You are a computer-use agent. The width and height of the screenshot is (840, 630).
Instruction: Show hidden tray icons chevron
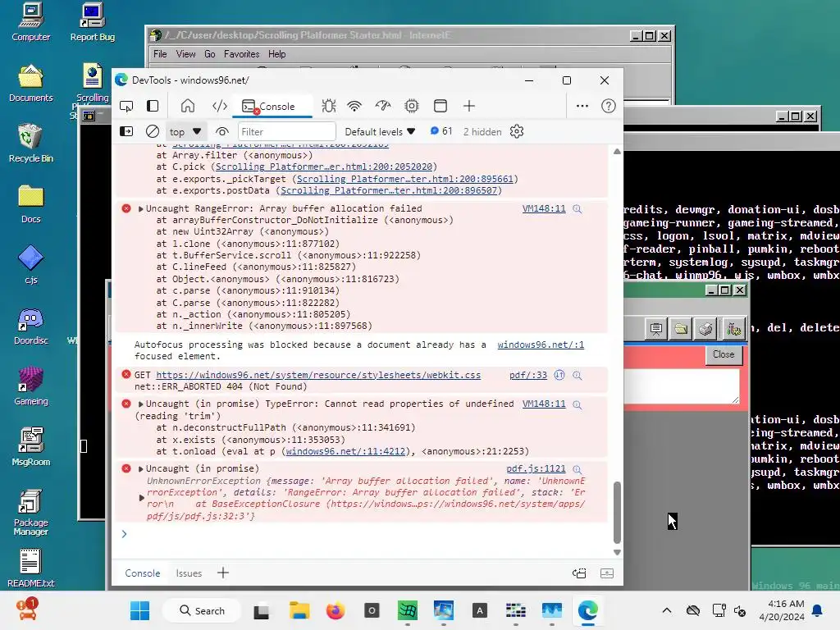click(667, 610)
